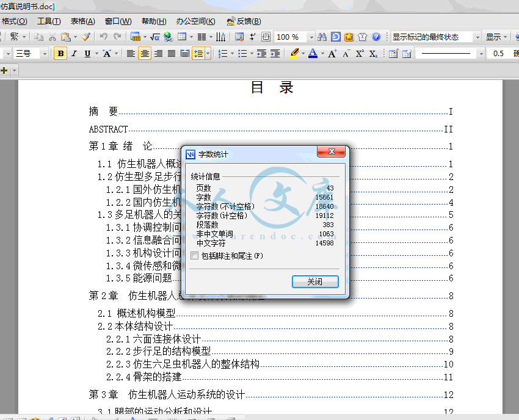Click the blue help question icon
This screenshot has height=420, width=519.
376,37
